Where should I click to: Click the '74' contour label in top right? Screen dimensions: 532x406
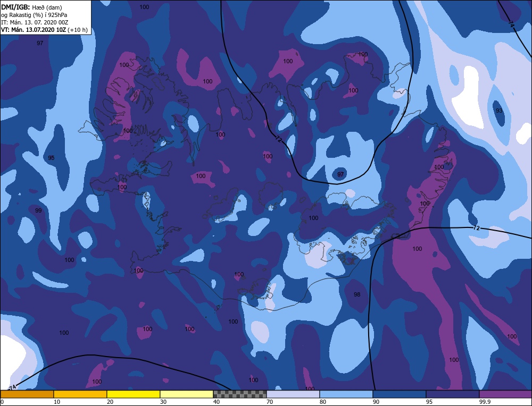click(511, 24)
